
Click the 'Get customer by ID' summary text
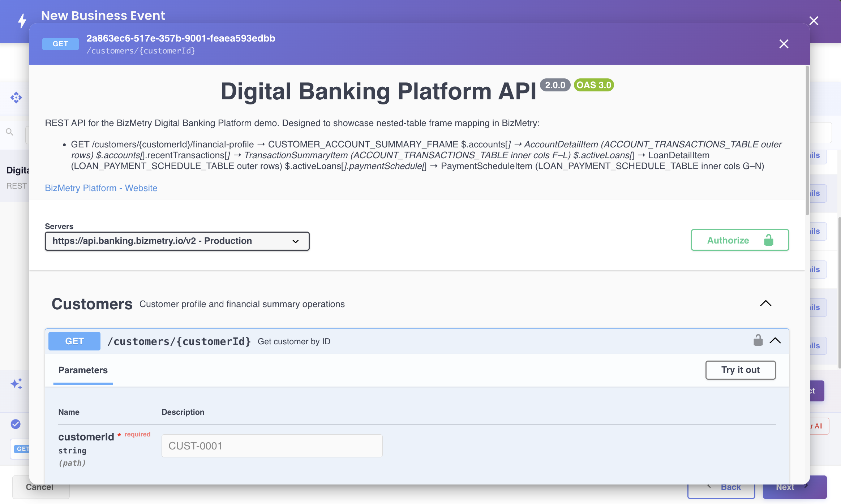point(294,341)
